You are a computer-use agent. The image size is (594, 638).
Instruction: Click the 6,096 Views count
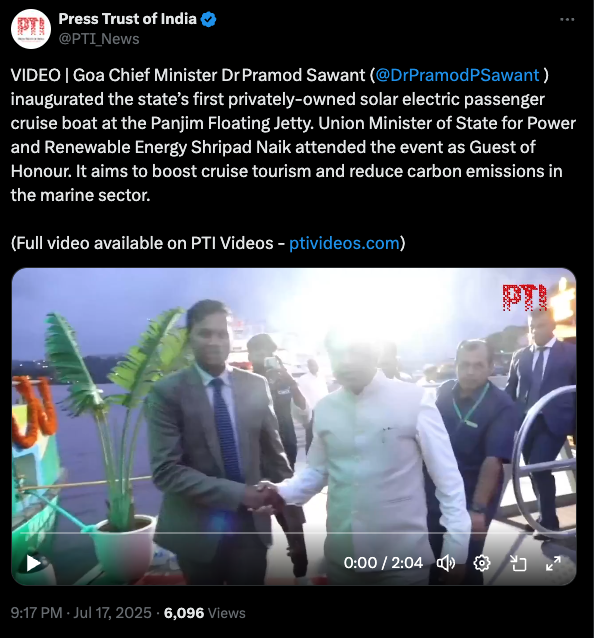(205, 613)
